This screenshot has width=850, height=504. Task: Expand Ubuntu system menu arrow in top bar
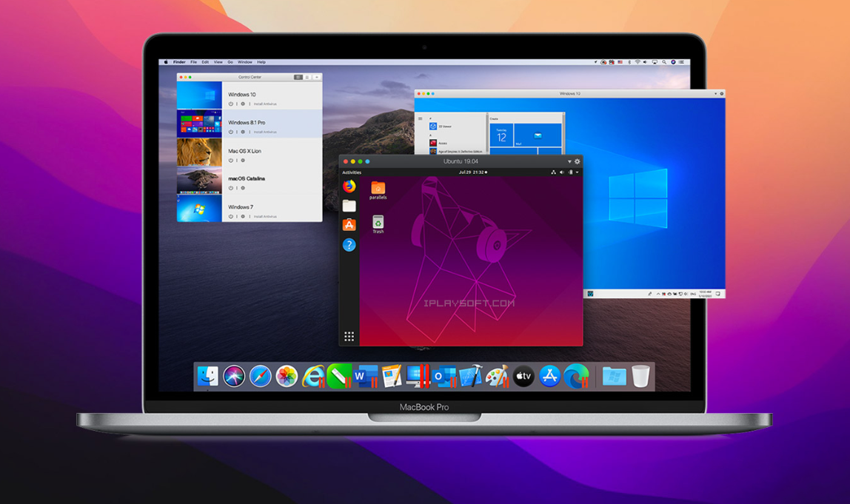tap(578, 172)
